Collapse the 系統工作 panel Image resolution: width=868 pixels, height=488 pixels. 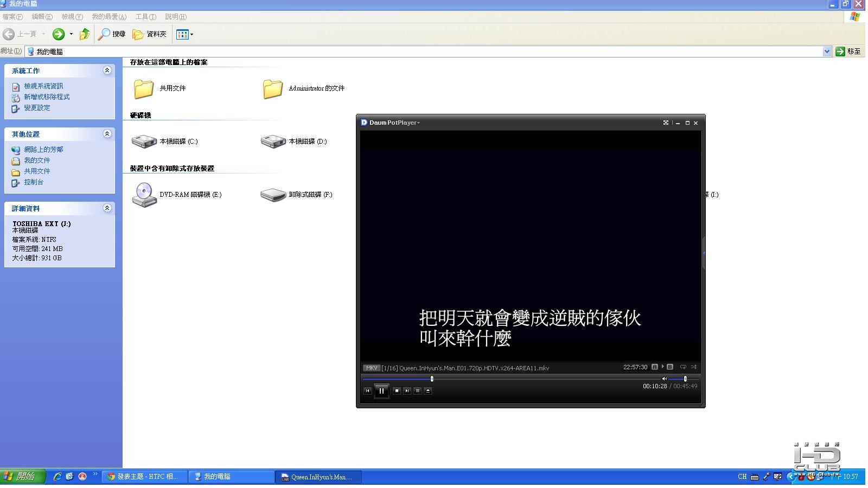[107, 70]
